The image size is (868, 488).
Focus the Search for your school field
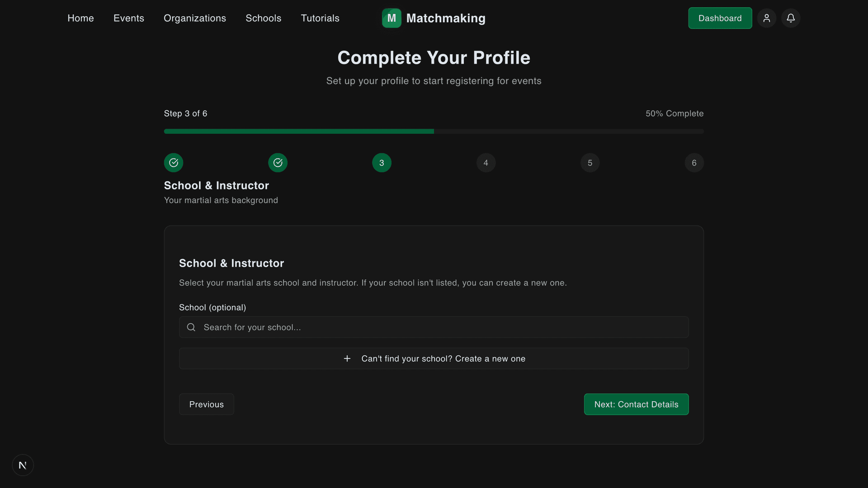[x=434, y=327]
